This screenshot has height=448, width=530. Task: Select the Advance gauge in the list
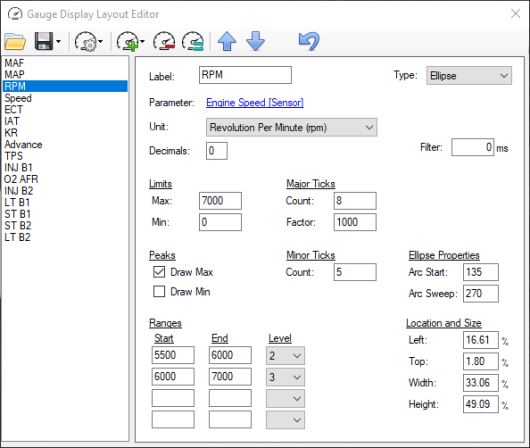coord(23,144)
